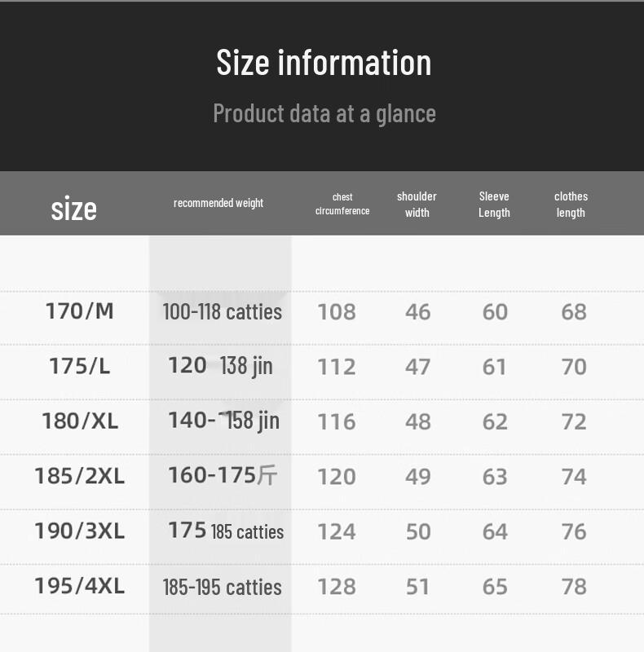
Task: Select the "size" column header
Action: pyautogui.click(x=73, y=209)
